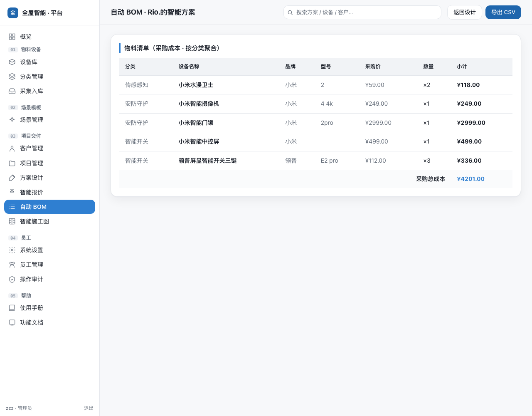Click the 分类管理 layers icon
Screen dimensions: 532x416
point(12,77)
